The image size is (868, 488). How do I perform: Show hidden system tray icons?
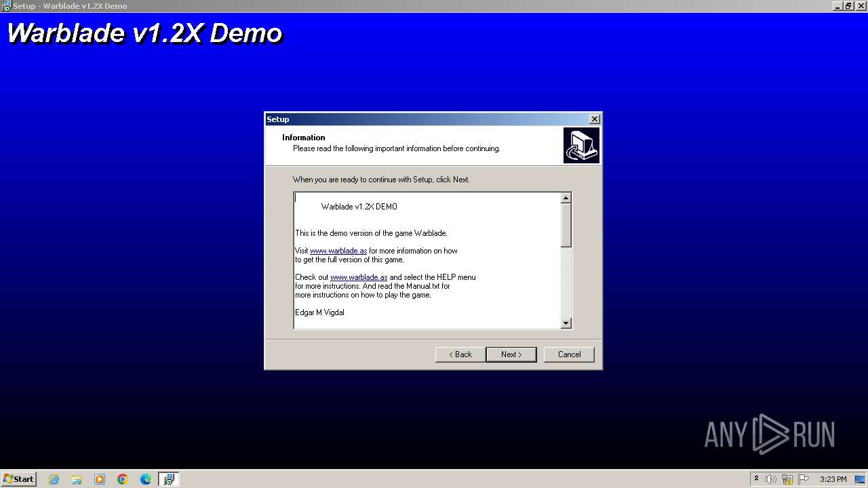click(x=756, y=479)
